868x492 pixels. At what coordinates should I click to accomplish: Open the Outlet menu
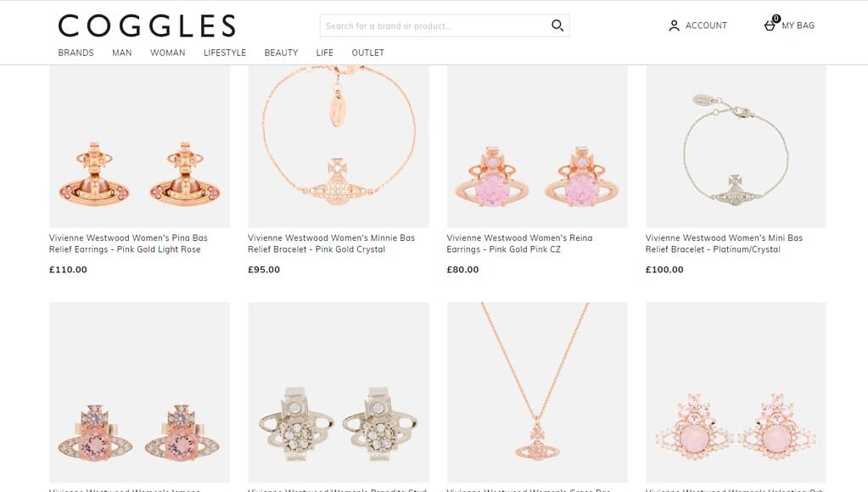pyautogui.click(x=367, y=53)
